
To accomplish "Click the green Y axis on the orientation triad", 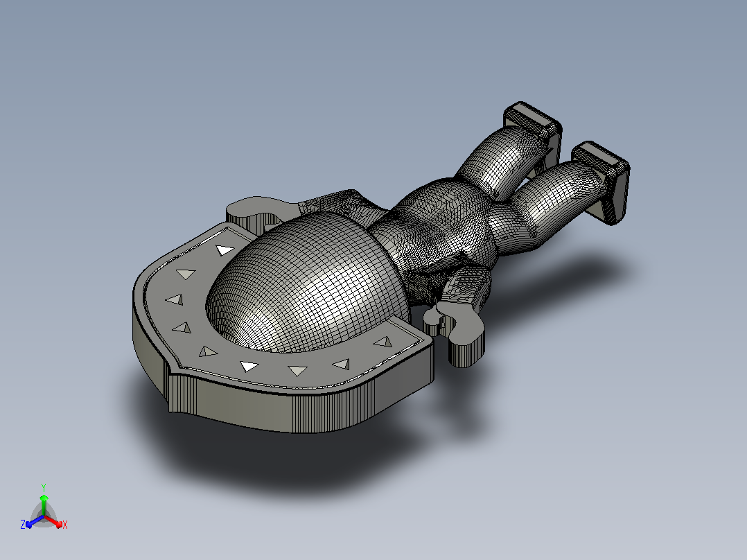I will click(x=44, y=504).
